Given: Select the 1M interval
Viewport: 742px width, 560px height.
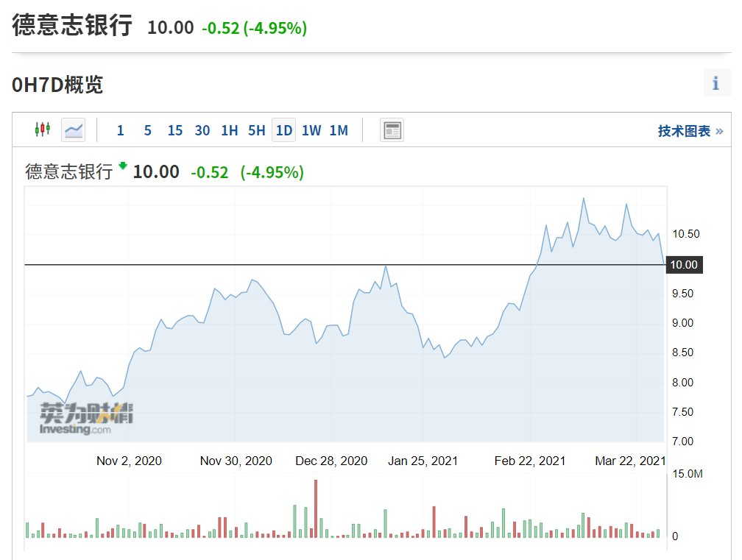Looking at the screenshot, I should point(339,130).
